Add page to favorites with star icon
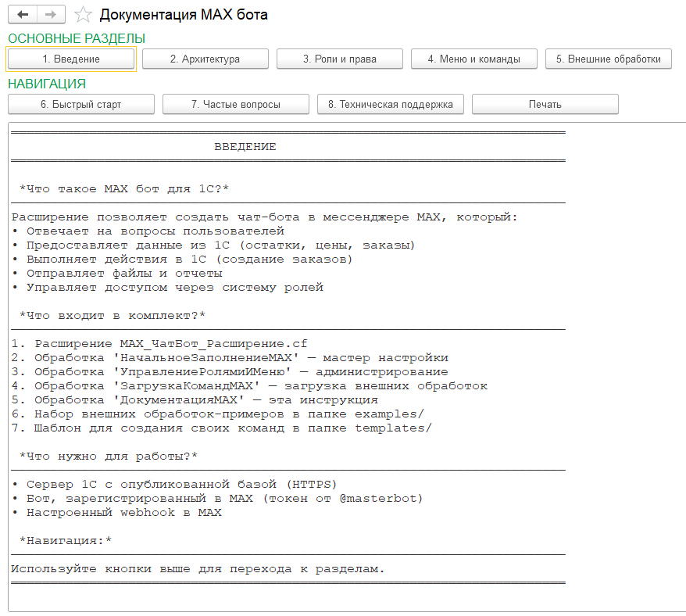This screenshot has height=616, width=686. click(83, 14)
